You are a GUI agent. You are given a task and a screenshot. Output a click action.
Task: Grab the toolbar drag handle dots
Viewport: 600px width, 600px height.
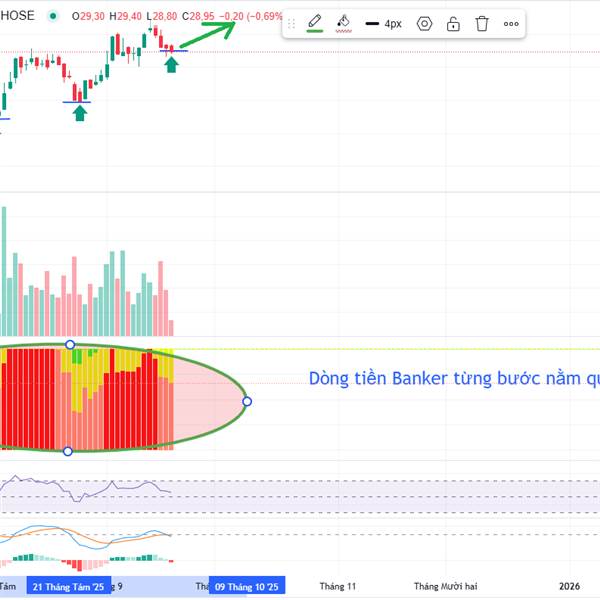291,24
